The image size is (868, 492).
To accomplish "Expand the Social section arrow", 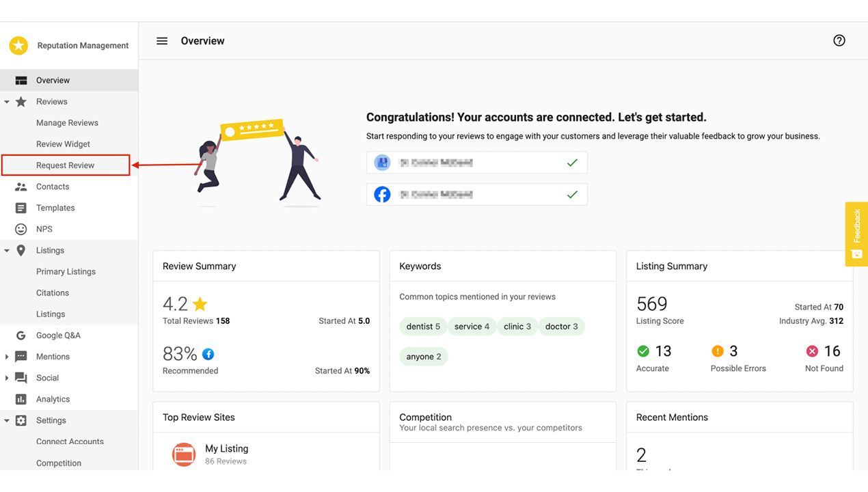I will coord(7,378).
